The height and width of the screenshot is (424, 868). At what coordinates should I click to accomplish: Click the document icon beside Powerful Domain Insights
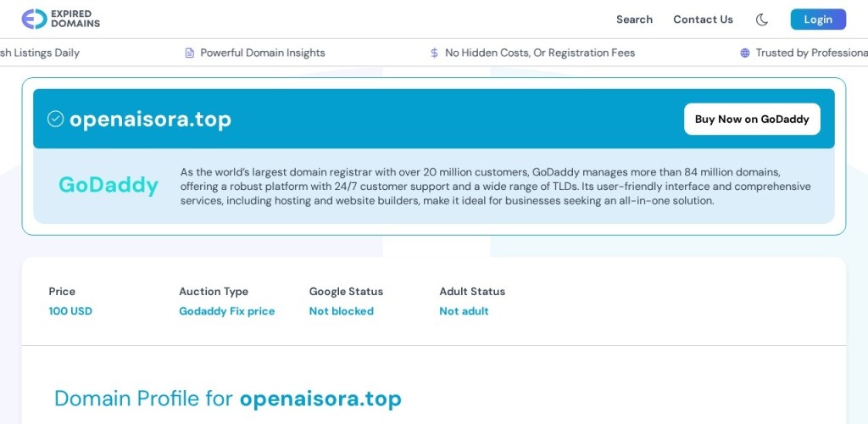coord(190,53)
